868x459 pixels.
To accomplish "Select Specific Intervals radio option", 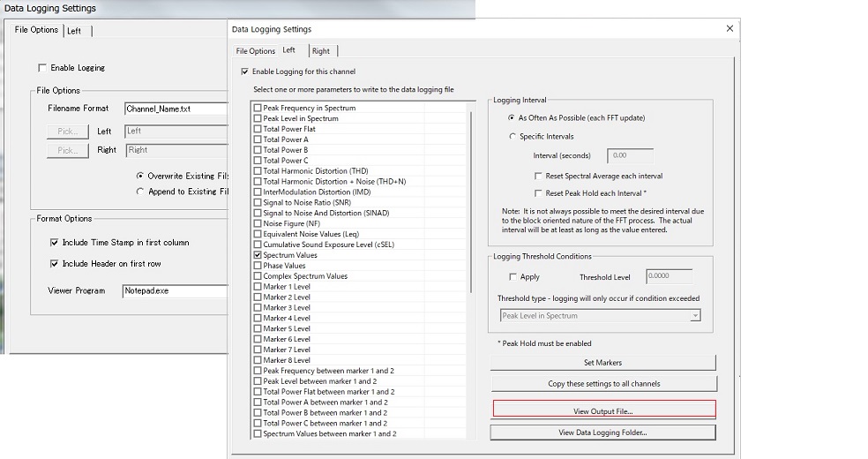I will 512,136.
